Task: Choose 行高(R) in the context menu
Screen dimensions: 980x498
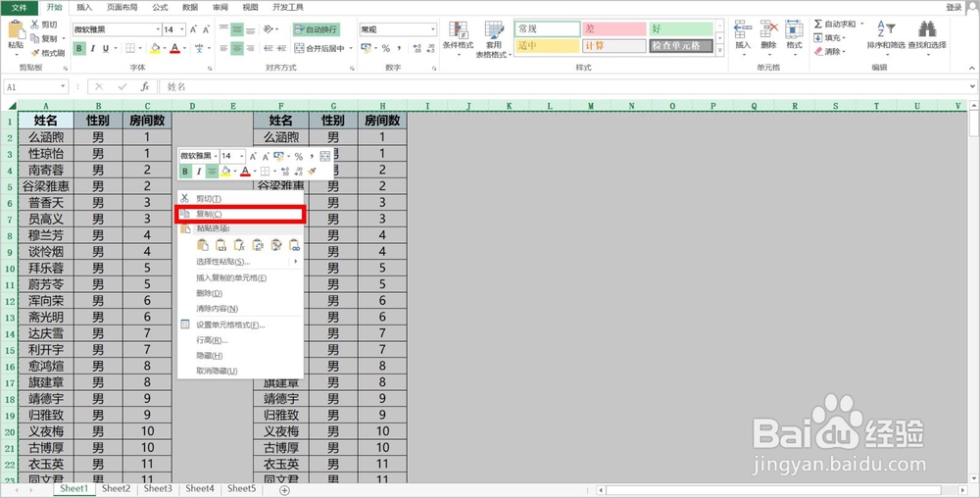Action: click(x=241, y=340)
